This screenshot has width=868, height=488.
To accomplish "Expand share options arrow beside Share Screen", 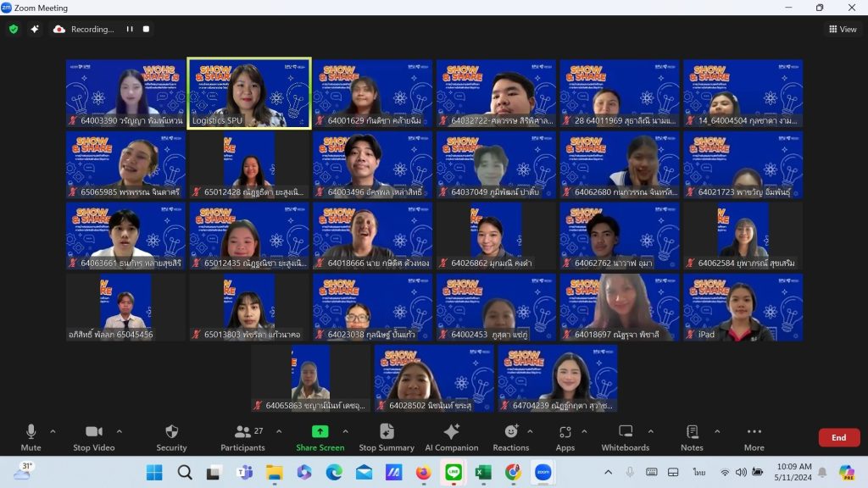I will pos(346,431).
